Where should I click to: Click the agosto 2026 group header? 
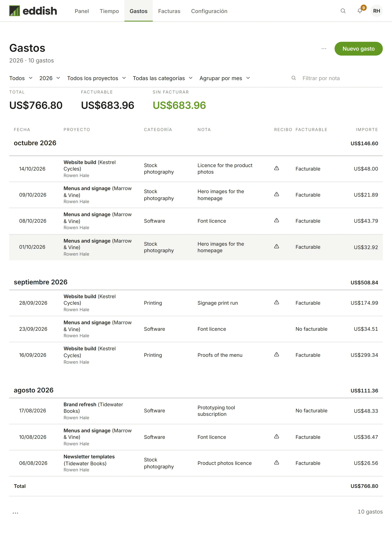pos(33,390)
